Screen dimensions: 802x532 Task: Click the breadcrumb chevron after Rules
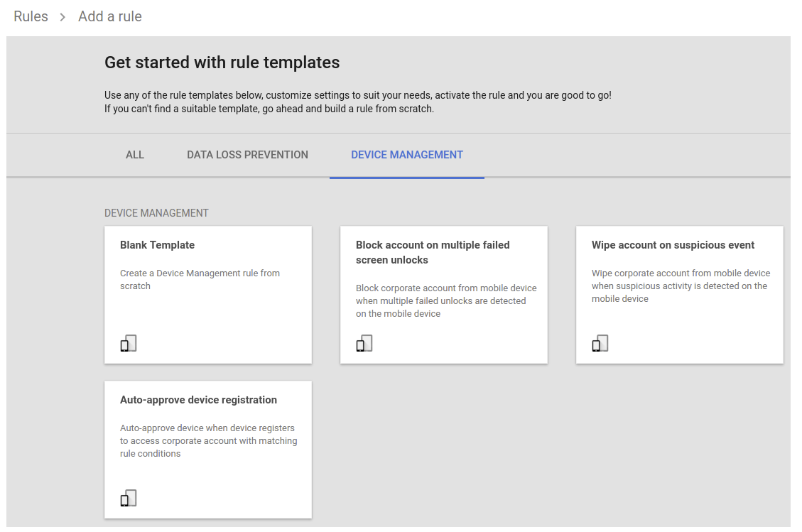(x=63, y=17)
